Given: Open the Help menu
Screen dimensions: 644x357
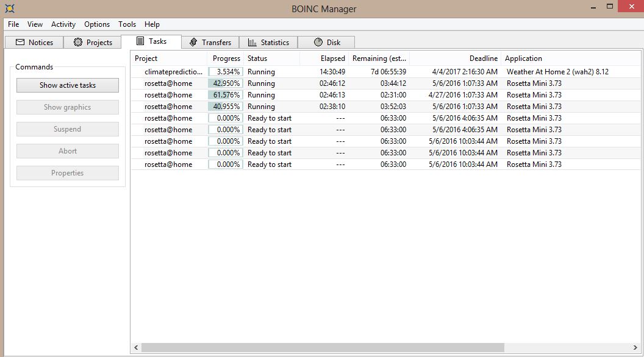Looking at the screenshot, I should tap(152, 24).
